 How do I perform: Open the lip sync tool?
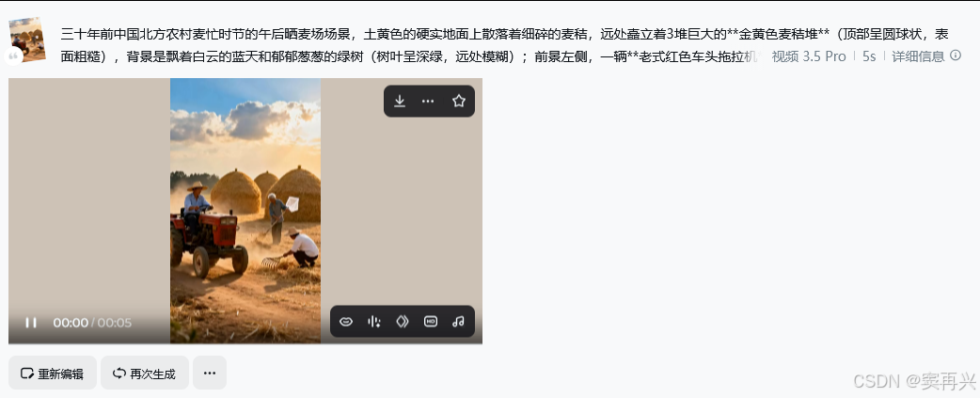pyautogui.click(x=345, y=321)
